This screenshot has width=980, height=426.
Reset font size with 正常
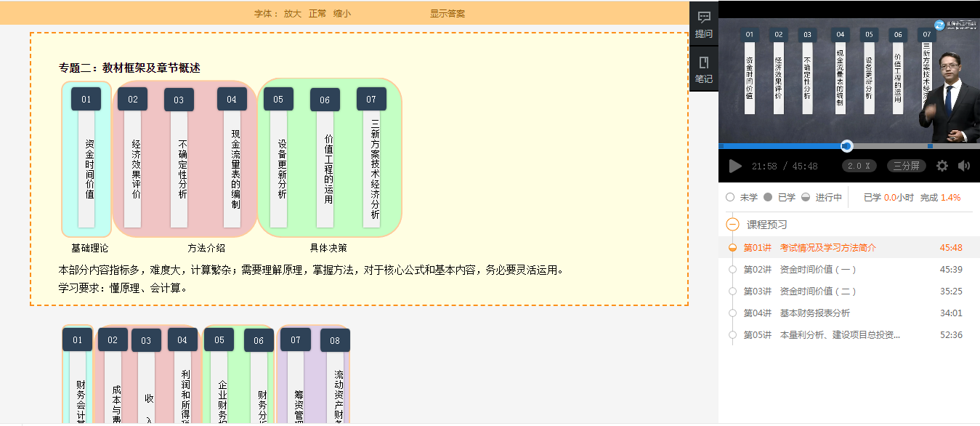[317, 14]
